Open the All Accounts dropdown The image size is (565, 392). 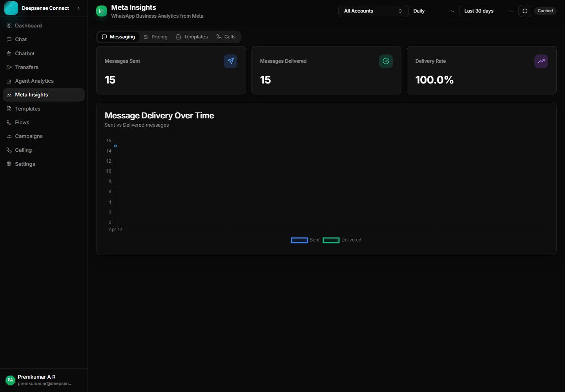click(x=373, y=11)
